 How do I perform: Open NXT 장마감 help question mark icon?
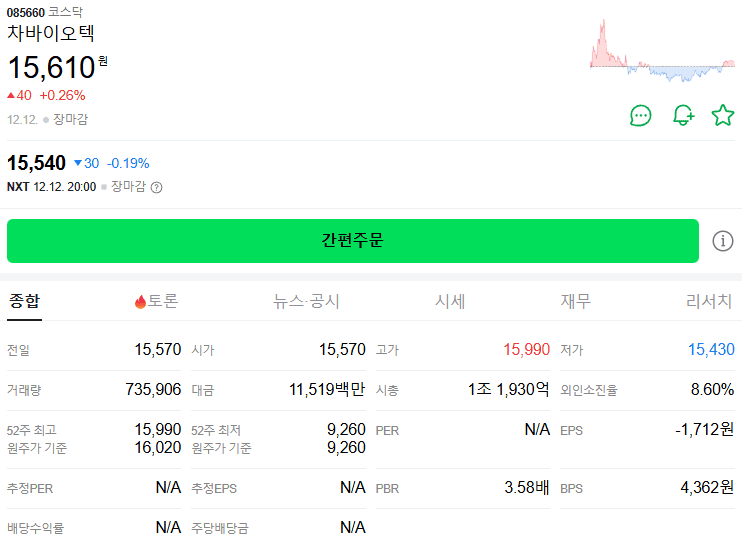(x=156, y=188)
